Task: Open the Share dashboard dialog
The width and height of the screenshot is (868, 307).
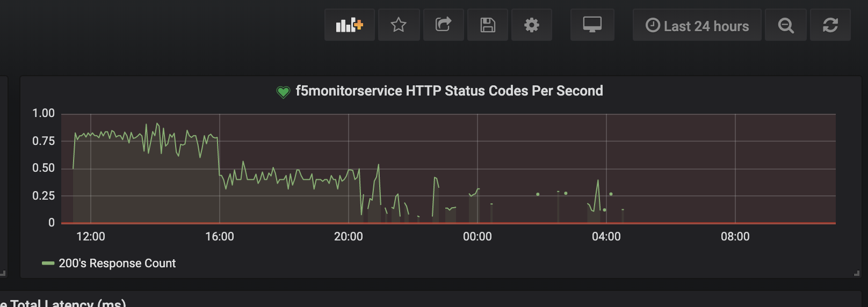Action: point(443,25)
